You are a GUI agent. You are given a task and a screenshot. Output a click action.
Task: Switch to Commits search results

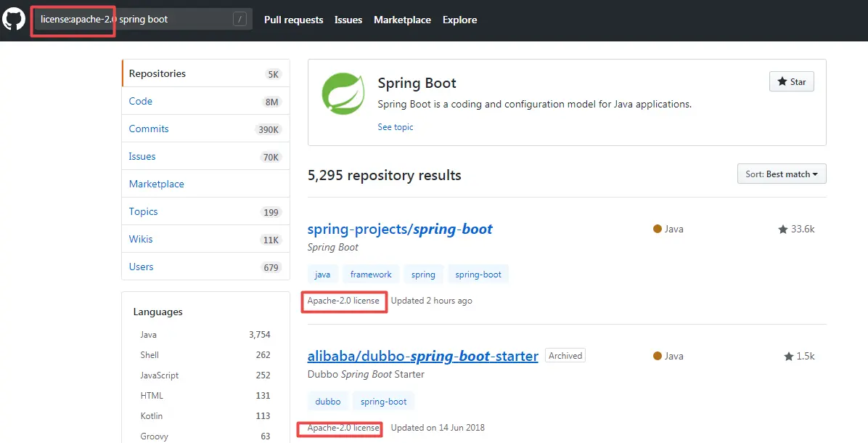149,129
